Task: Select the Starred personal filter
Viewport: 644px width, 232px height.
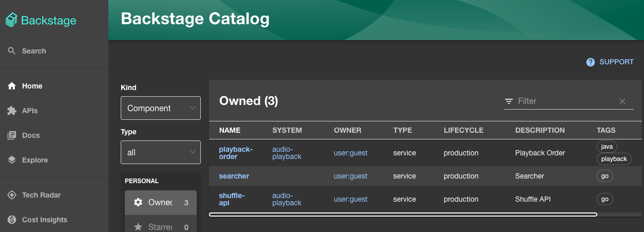Action: [161, 224]
